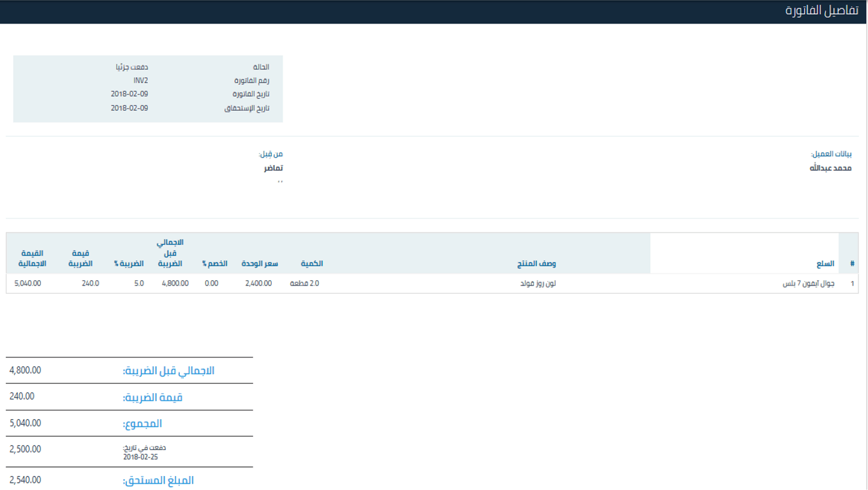
Task: Click the 2,500.00 paid amount
Action: (x=26, y=449)
